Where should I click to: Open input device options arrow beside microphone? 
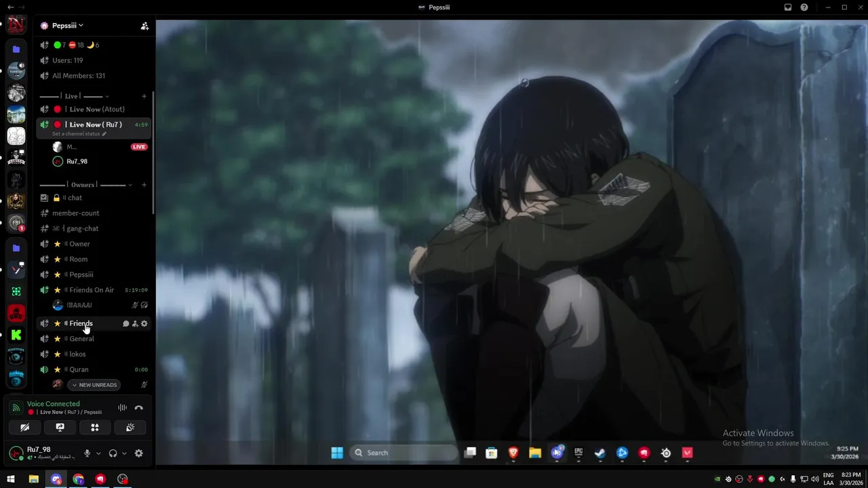(98, 453)
